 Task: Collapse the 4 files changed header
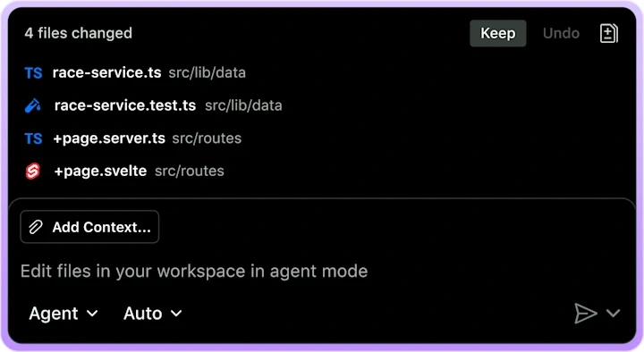[x=78, y=33]
